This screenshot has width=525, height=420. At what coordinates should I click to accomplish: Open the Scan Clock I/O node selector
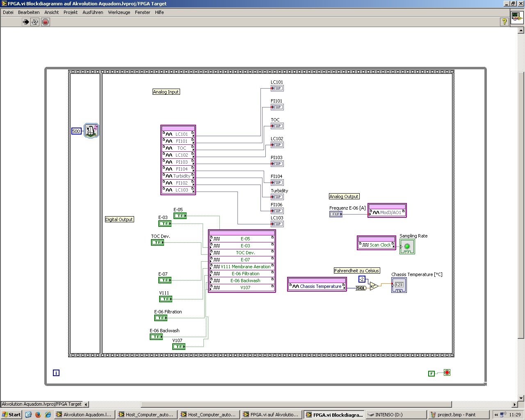(x=377, y=245)
